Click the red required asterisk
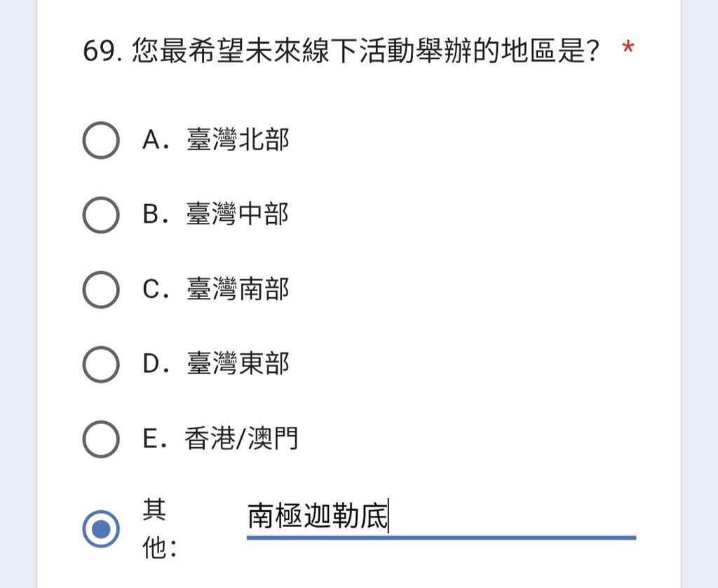The height and width of the screenshot is (588, 718). 628,47
